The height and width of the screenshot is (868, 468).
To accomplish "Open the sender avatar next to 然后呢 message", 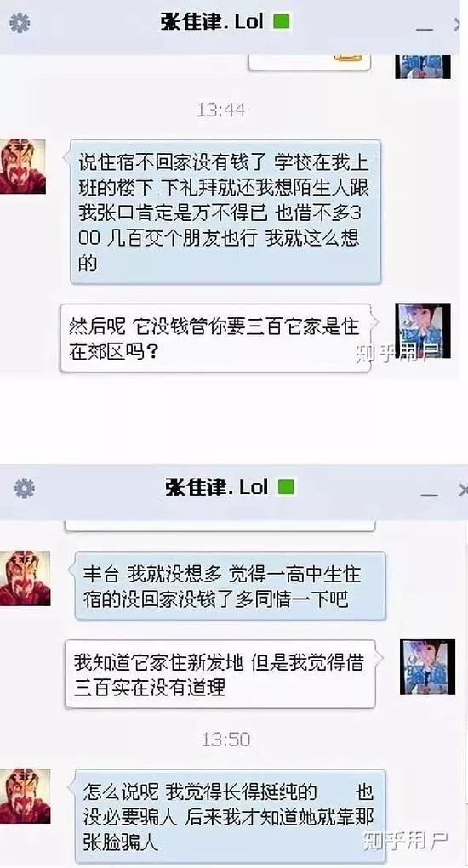I will (423, 331).
